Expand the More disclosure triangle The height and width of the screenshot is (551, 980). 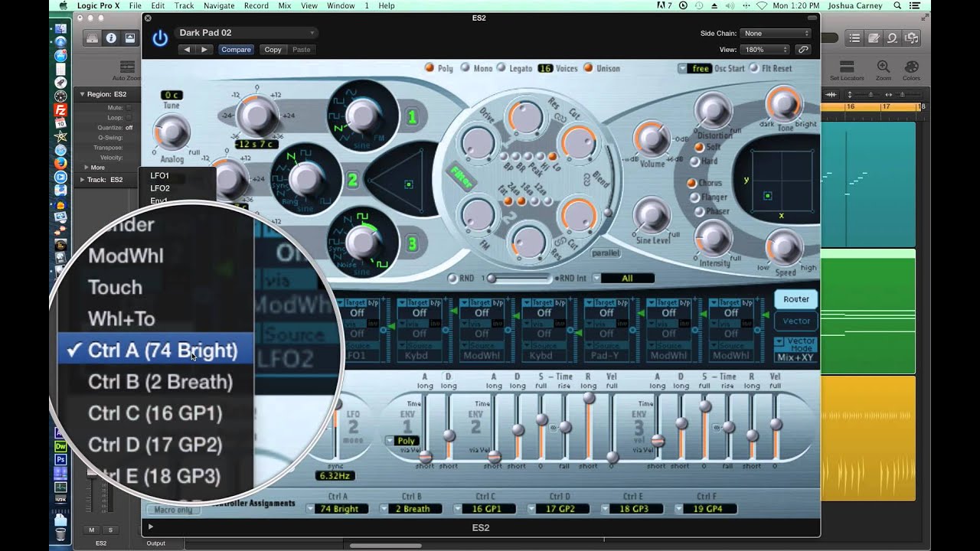[87, 167]
